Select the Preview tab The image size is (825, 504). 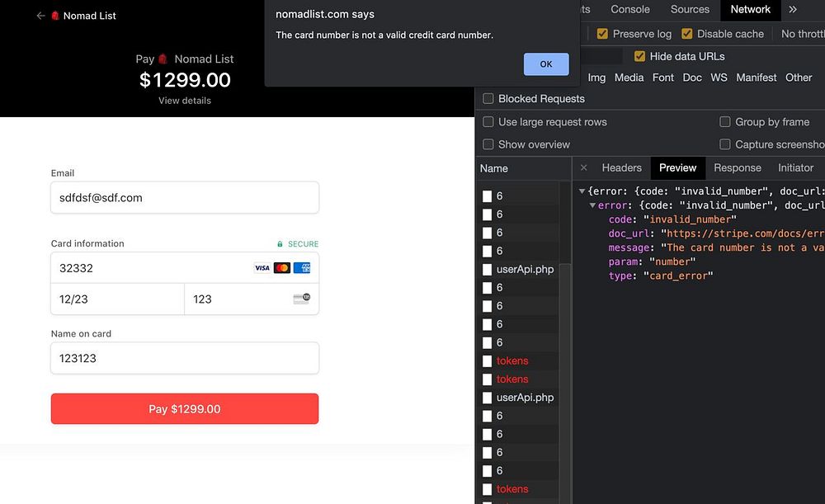(x=677, y=167)
